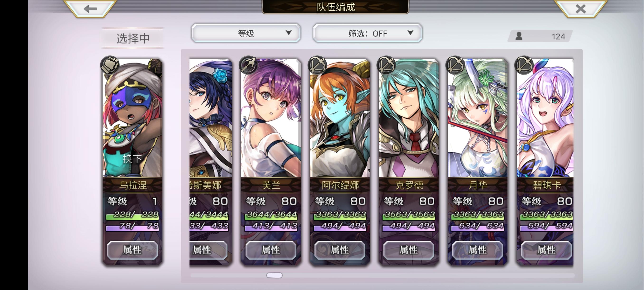This screenshot has height=290, width=644.
Task: Click bow class icon on 碧琪卡 card
Action: coord(524,65)
